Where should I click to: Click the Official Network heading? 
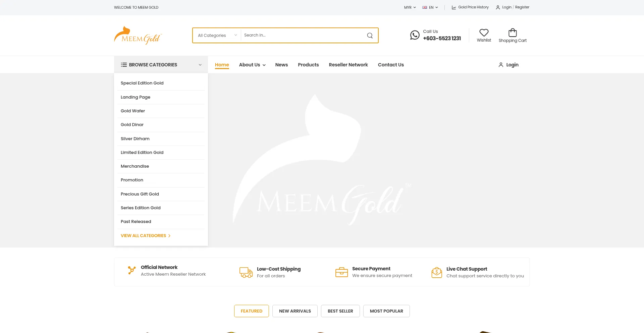(159, 267)
